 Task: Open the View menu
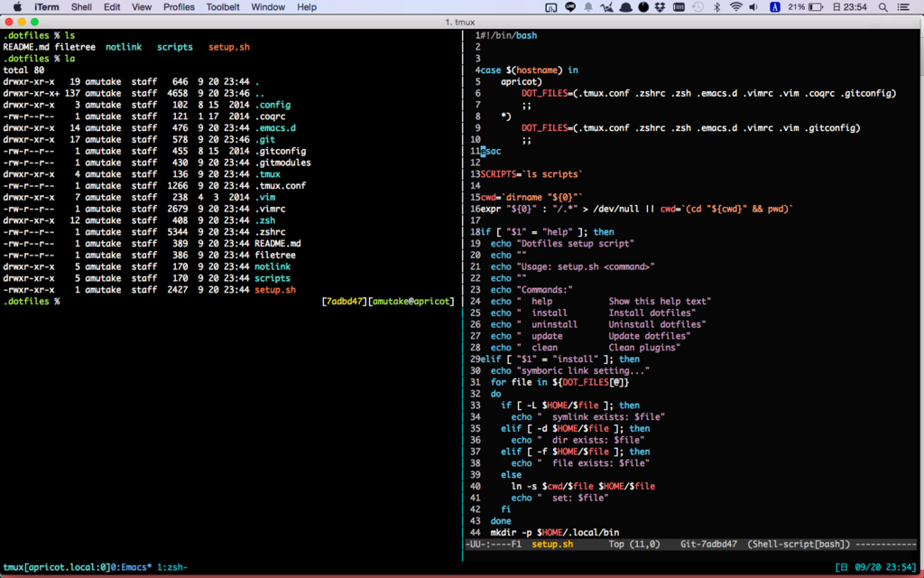coord(142,7)
